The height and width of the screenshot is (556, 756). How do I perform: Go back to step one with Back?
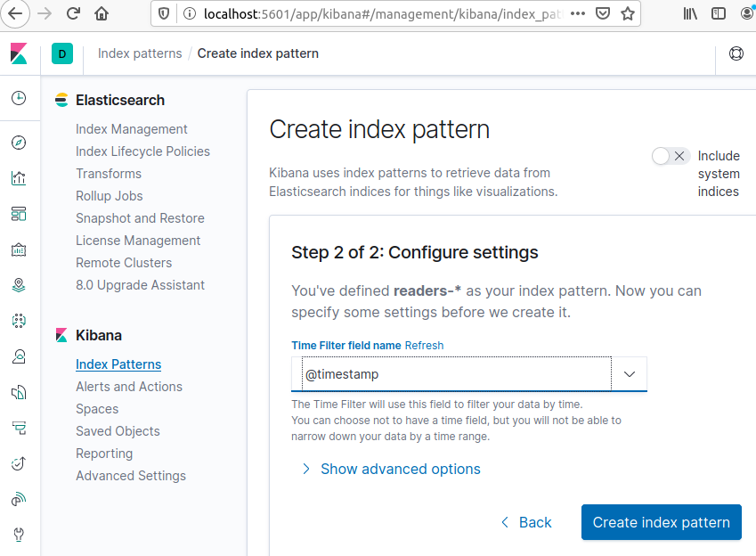pyautogui.click(x=525, y=522)
